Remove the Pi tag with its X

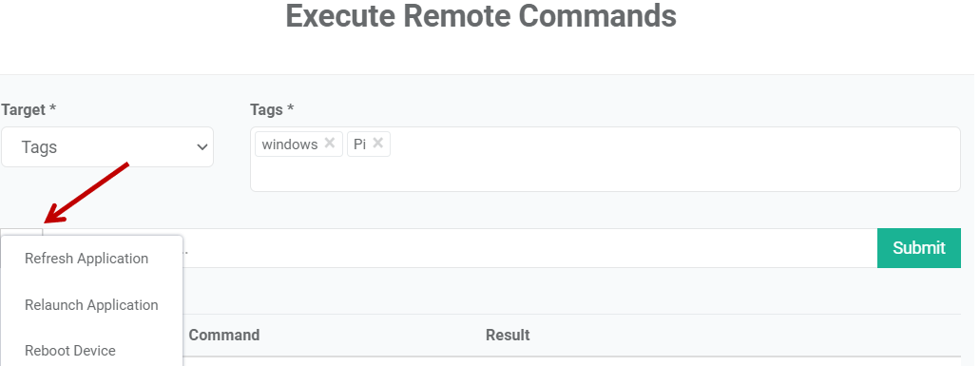pos(377,143)
